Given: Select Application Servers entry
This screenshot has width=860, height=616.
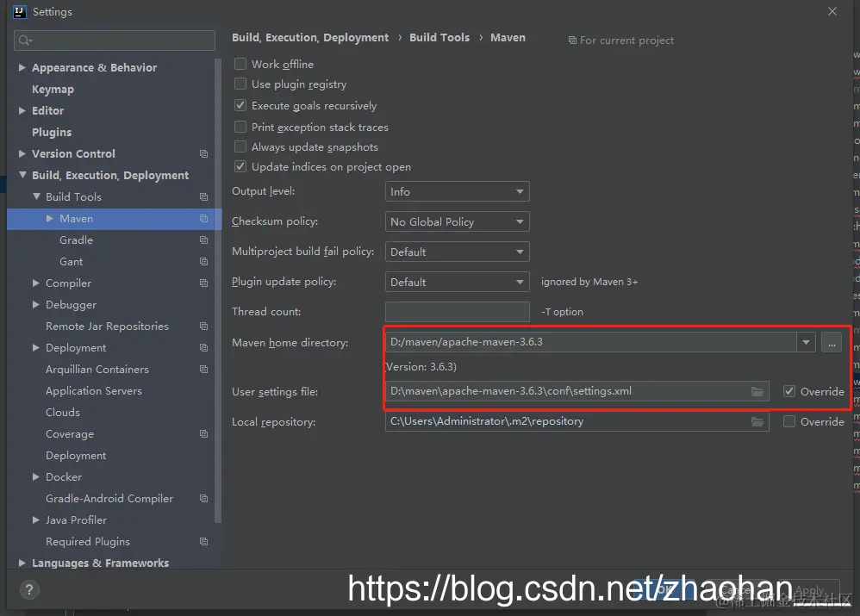Looking at the screenshot, I should point(94,391).
